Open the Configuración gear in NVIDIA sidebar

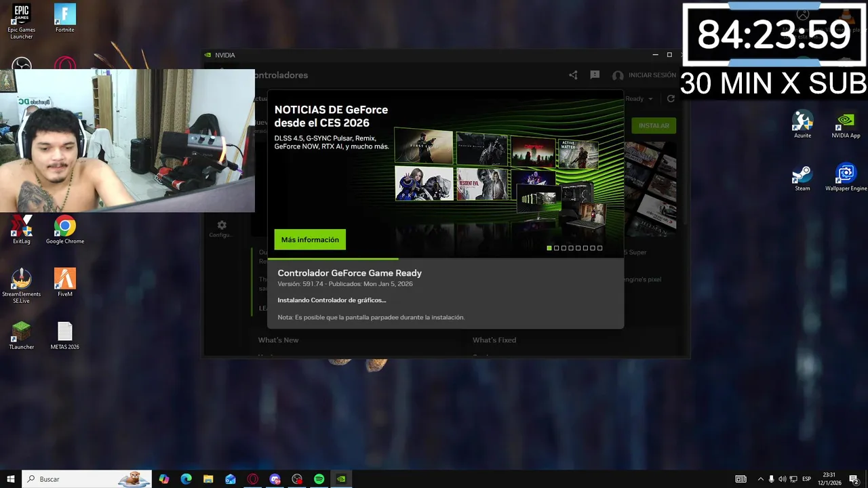221,225
